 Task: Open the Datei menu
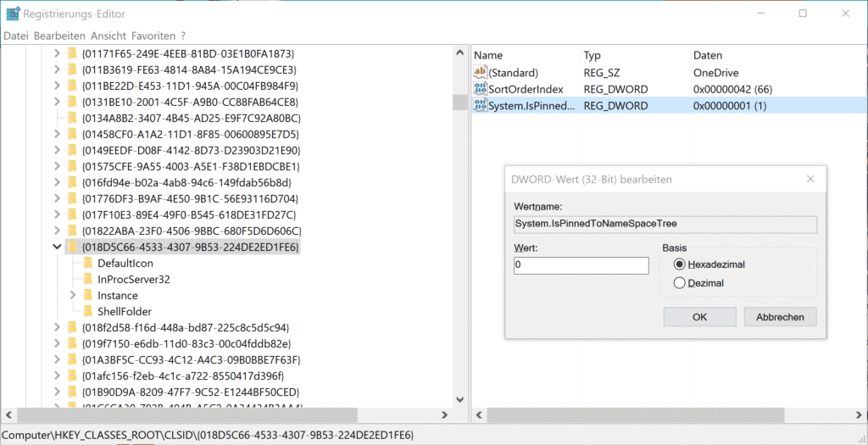coord(15,36)
